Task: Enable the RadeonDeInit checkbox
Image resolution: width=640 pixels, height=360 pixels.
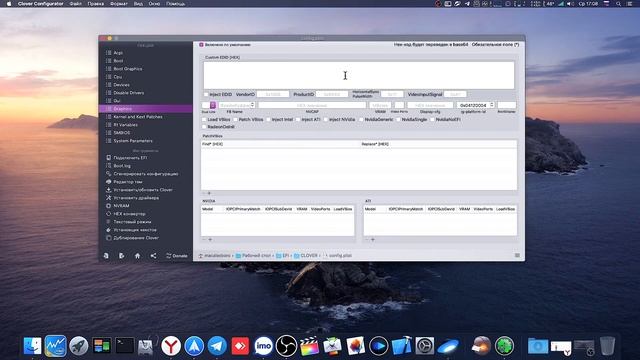Action: 204,127
